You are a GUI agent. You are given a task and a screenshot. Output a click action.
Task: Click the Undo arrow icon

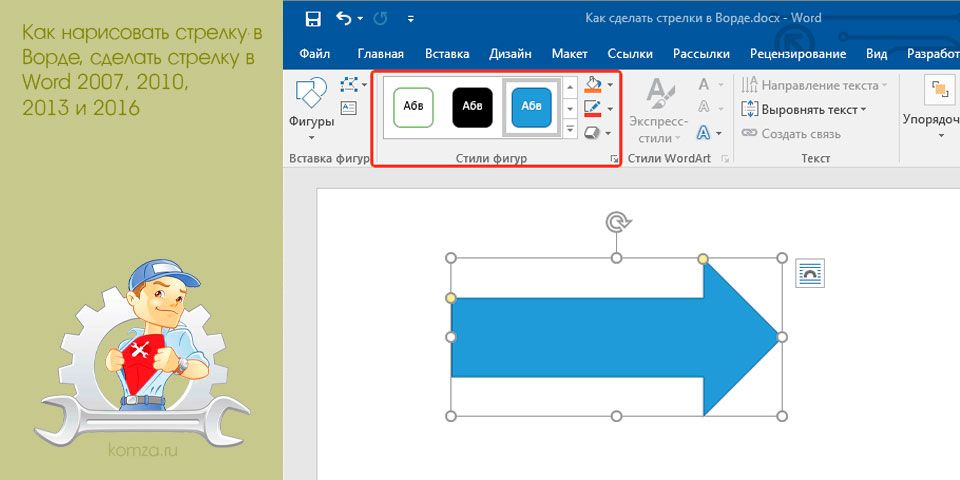click(344, 19)
